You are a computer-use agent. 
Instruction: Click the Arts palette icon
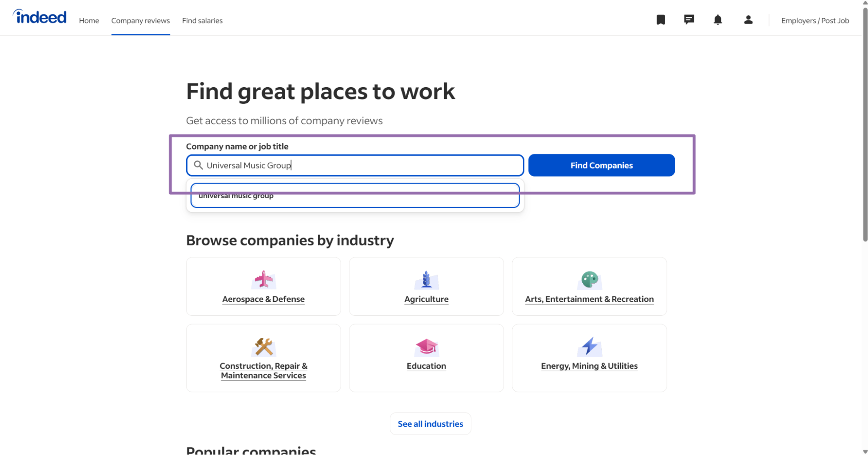click(589, 280)
